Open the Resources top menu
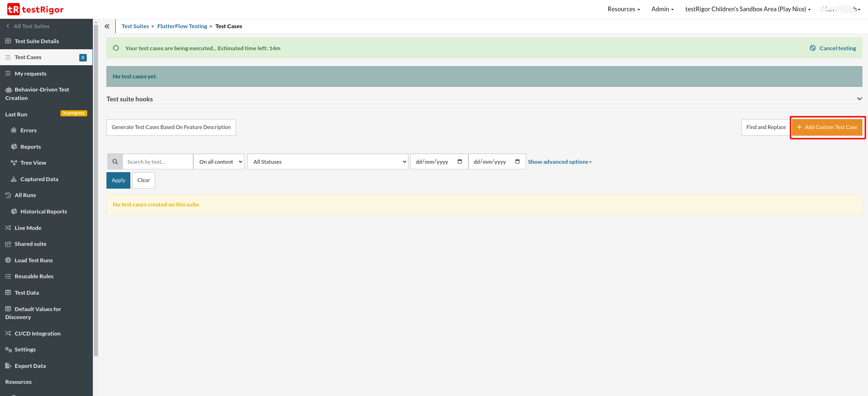 point(623,9)
